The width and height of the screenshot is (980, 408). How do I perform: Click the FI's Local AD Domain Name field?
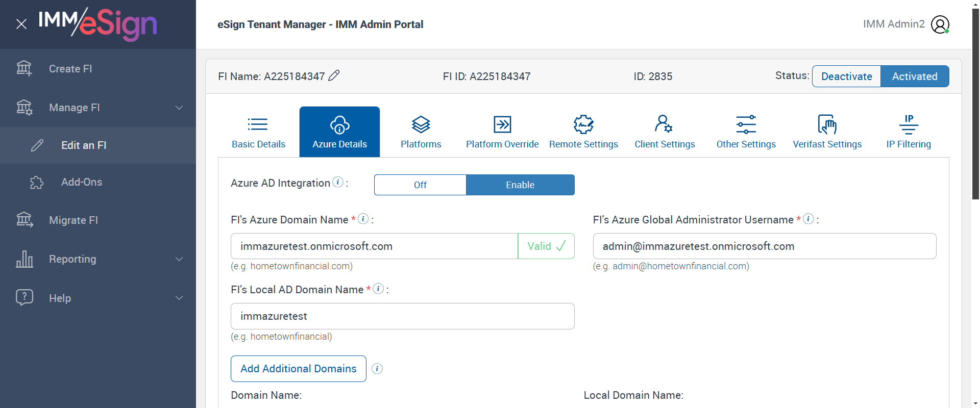click(403, 316)
